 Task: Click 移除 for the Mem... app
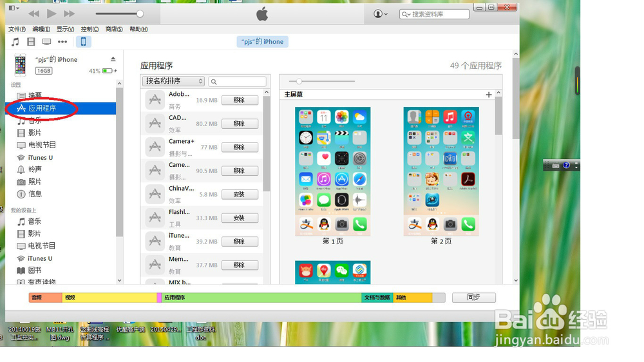coord(240,265)
